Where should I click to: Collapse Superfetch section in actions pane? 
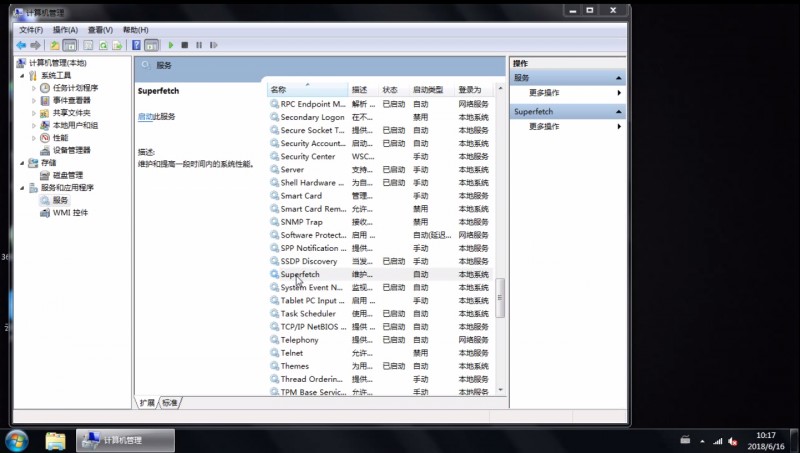coord(618,112)
